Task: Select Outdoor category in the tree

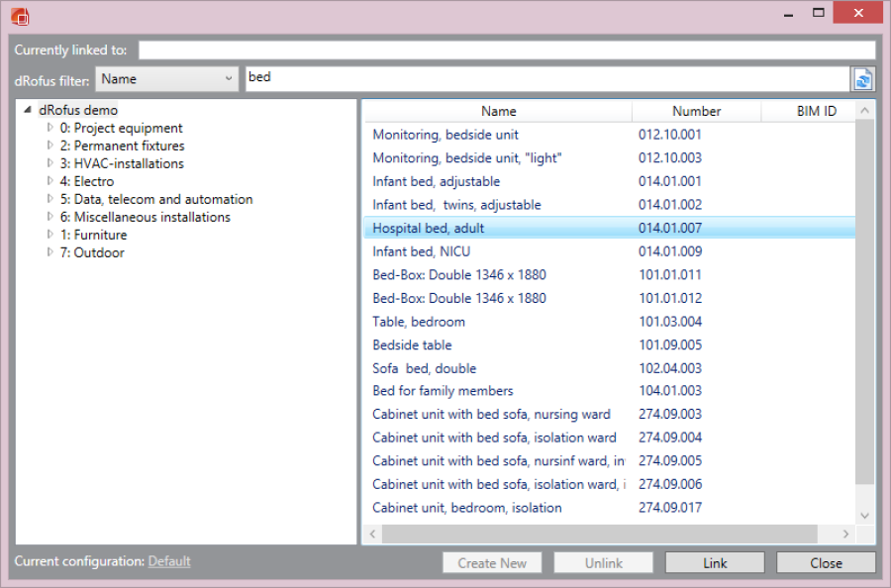Action: [98, 252]
